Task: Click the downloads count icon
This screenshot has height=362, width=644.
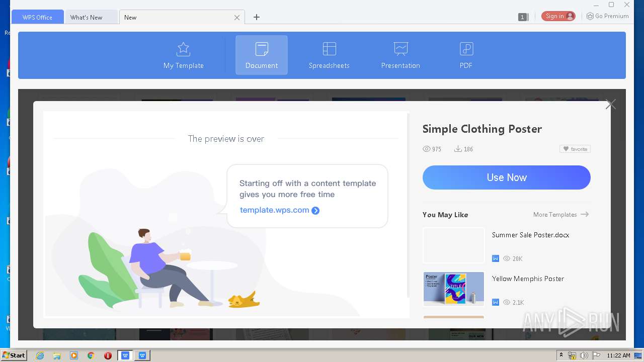Action: tap(458, 149)
